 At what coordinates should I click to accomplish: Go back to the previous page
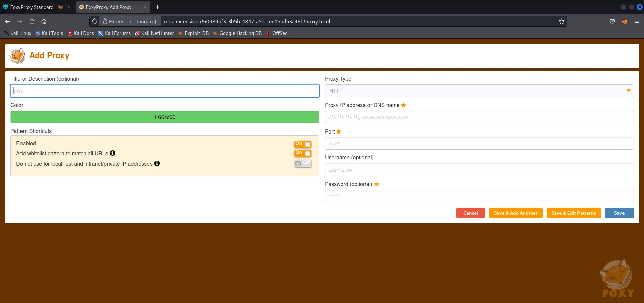pyautogui.click(x=8, y=21)
